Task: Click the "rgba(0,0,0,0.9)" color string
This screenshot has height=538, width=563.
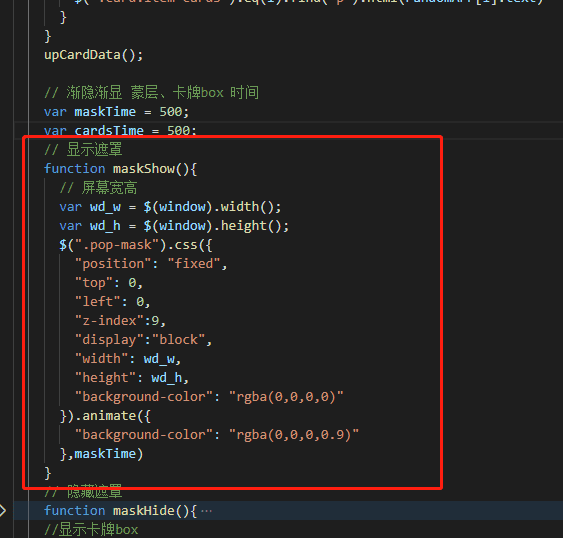Action: pos(294,435)
